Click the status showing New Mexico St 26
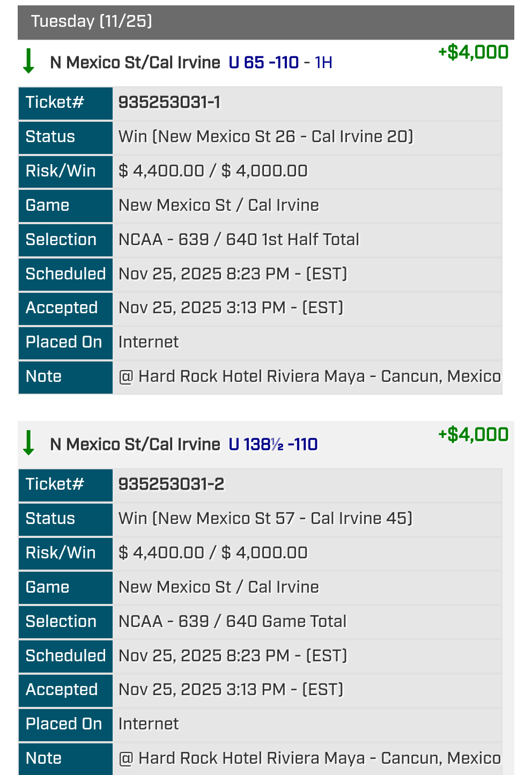Screen dimensions: 532x775 coord(265,137)
